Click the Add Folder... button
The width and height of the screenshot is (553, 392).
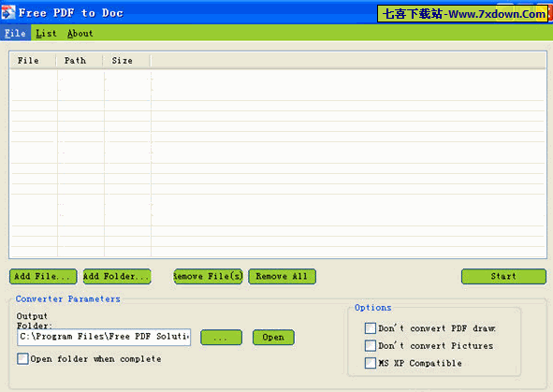click(x=117, y=276)
